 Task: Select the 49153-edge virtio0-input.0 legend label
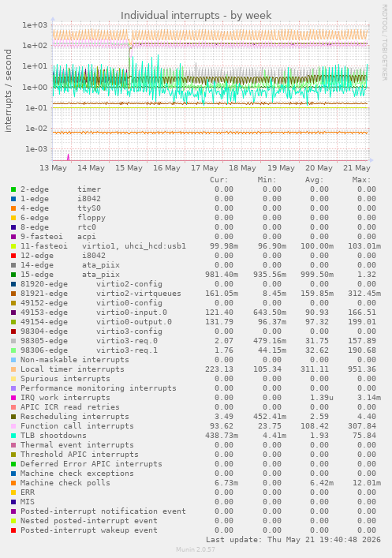point(94,313)
